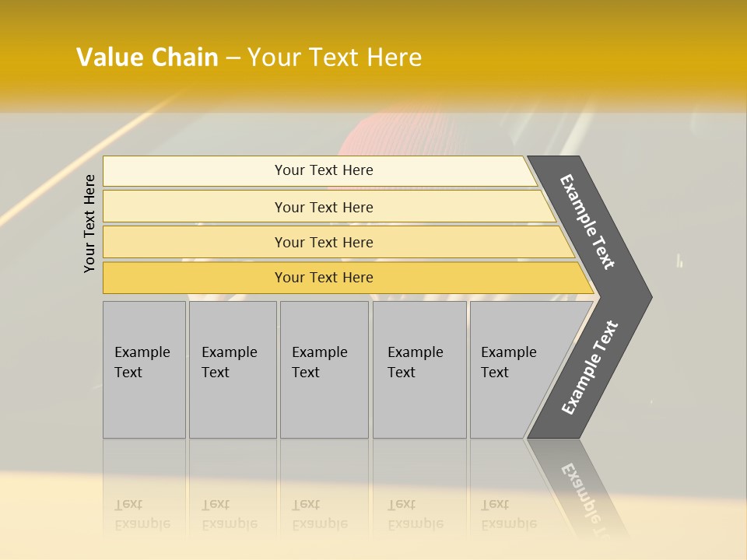Viewport: 747px width, 560px height.
Task: Click the mirrored text under the first gray box
Action: [x=142, y=514]
